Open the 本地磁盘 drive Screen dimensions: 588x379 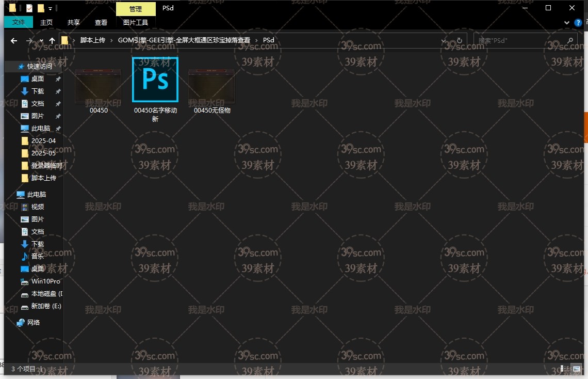(x=46, y=293)
